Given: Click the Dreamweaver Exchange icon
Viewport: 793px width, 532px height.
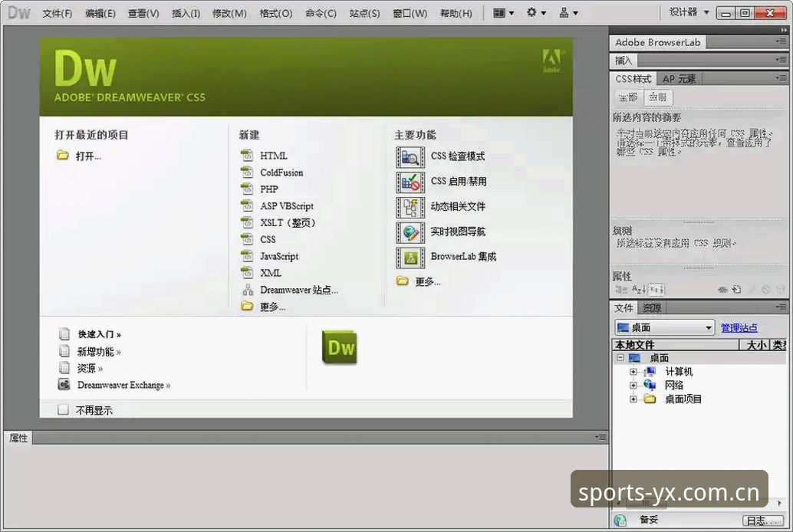Looking at the screenshot, I should 64,384.
